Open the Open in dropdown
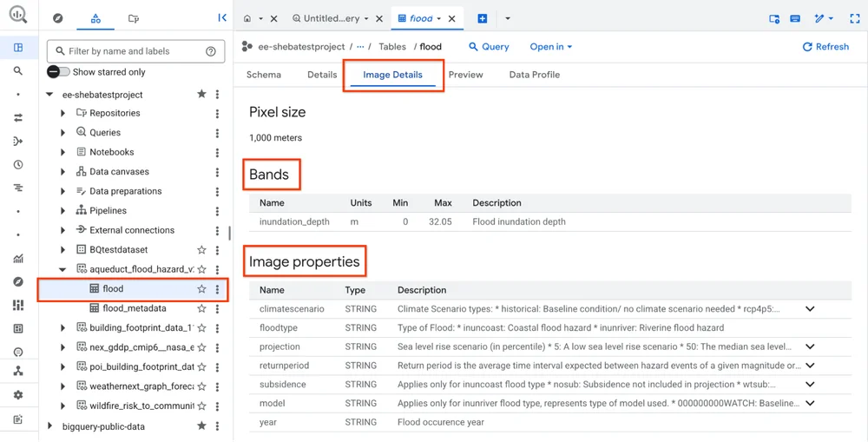 [x=551, y=47]
